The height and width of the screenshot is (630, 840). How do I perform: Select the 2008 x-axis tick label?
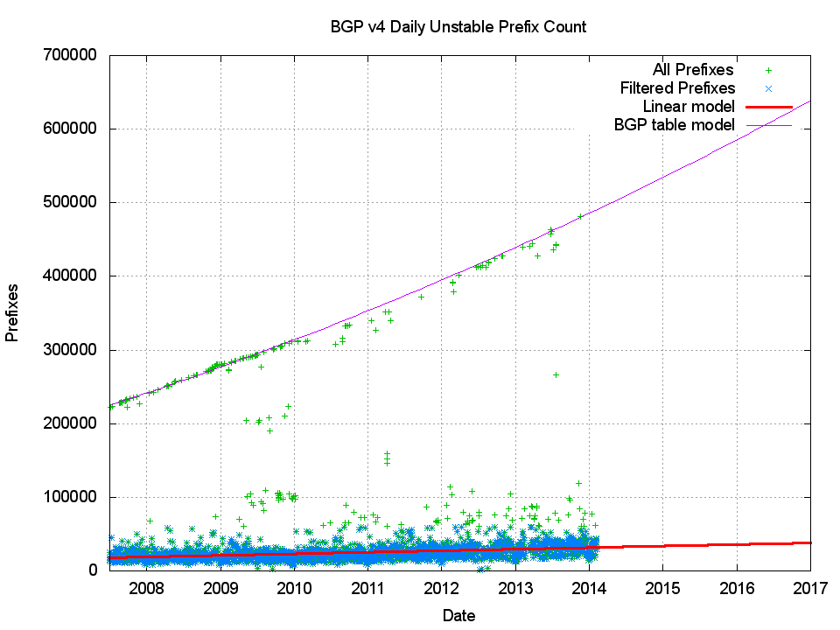146,587
